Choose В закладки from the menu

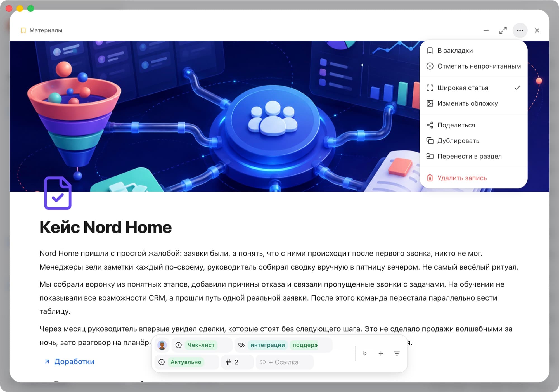473,51
